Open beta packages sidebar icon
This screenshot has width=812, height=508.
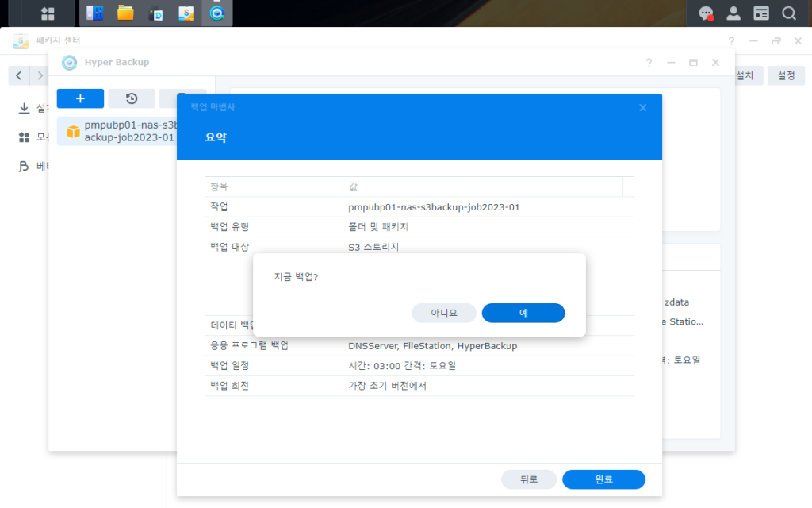[x=24, y=166]
